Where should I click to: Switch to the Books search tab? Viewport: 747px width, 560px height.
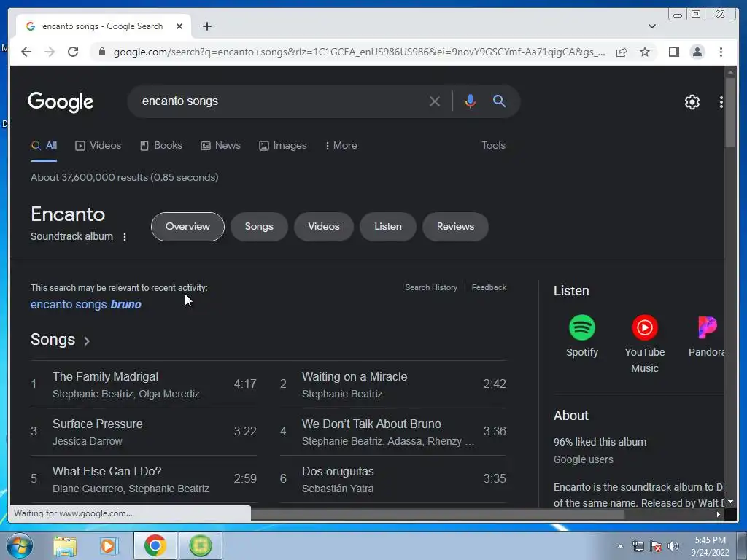[x=161, y=146]
